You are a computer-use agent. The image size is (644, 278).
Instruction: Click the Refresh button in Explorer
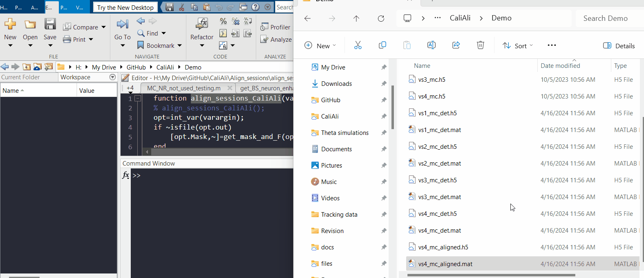[x=381, y=18]
